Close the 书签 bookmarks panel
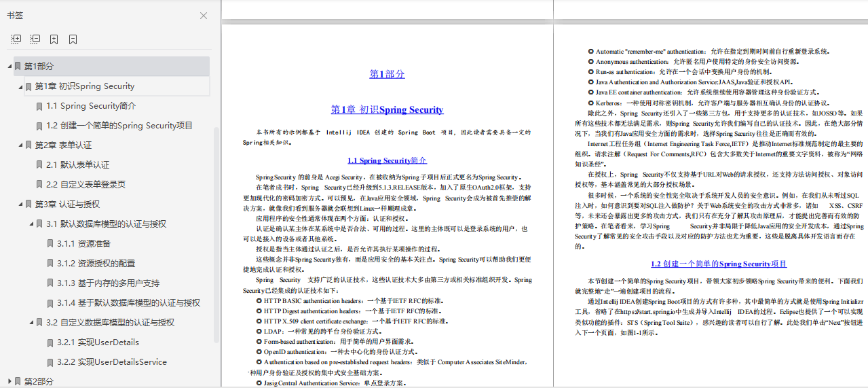Image resolution: width=868 pixels, height=388 pixels. (204, 16)
